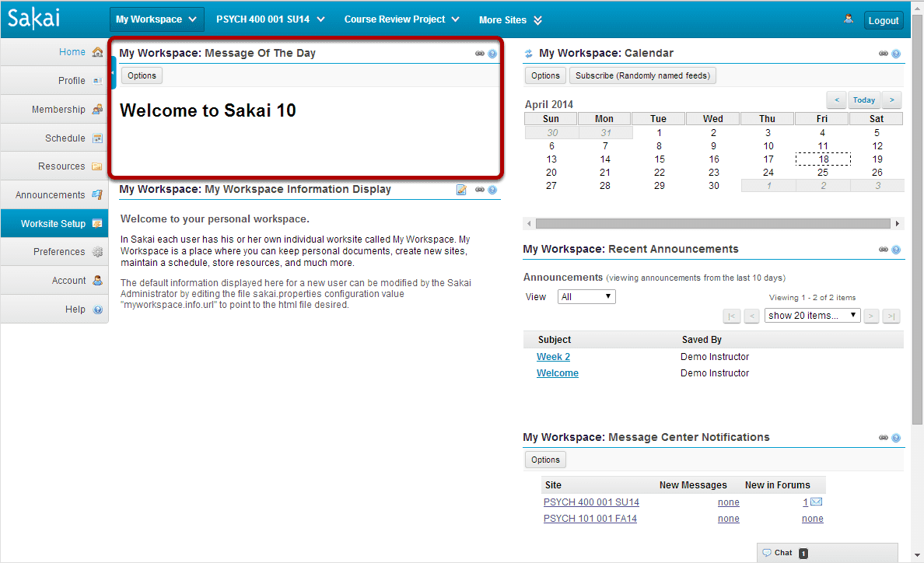Open PSYCH 101 001 FA14 site link
Viewport: 924px width, 563px height.
point(590,519)
